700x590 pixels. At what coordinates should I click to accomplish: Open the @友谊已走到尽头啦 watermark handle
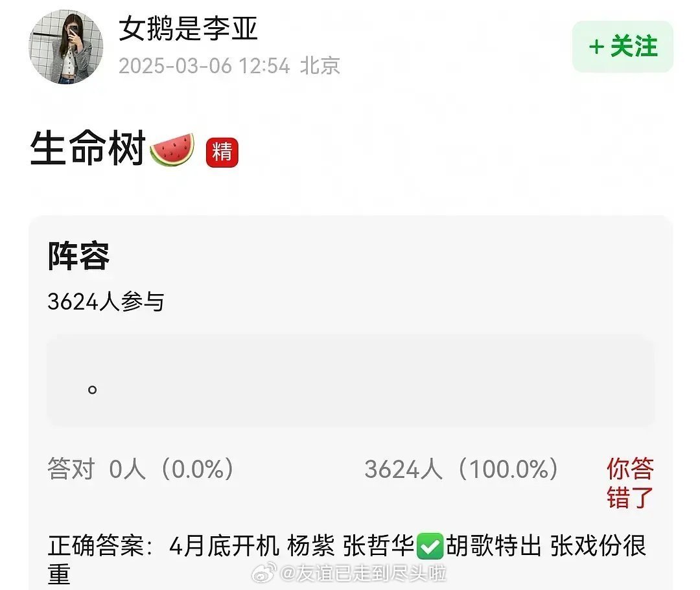[x=364, y=573]
